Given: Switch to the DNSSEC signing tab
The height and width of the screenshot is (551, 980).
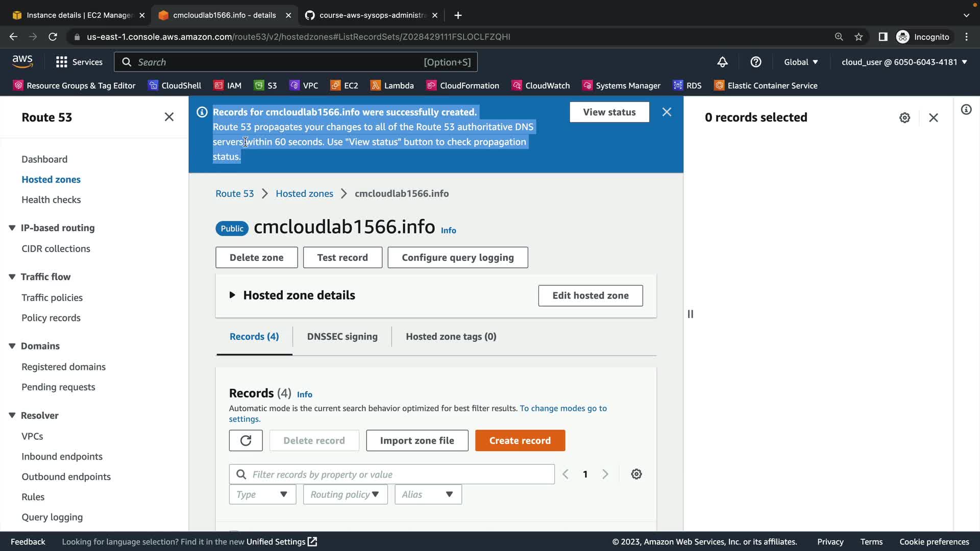Looking at the screenshot, I should click(342, 337).
